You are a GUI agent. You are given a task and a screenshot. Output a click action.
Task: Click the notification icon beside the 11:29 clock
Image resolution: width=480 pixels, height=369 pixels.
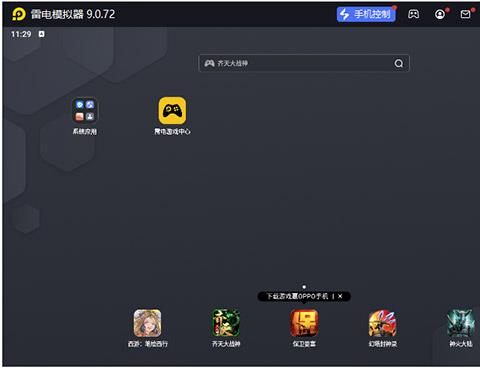coord(41,34)
